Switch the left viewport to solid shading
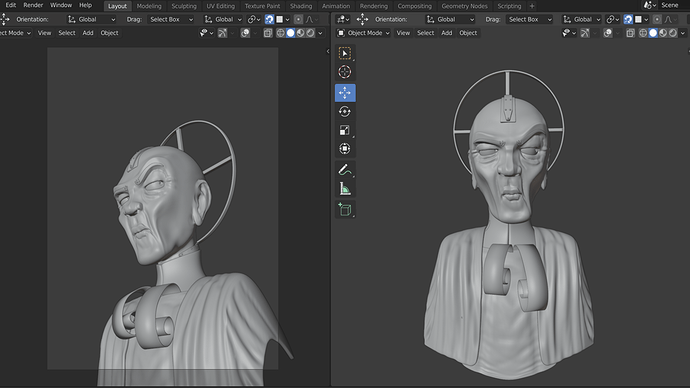 point(290,33)
